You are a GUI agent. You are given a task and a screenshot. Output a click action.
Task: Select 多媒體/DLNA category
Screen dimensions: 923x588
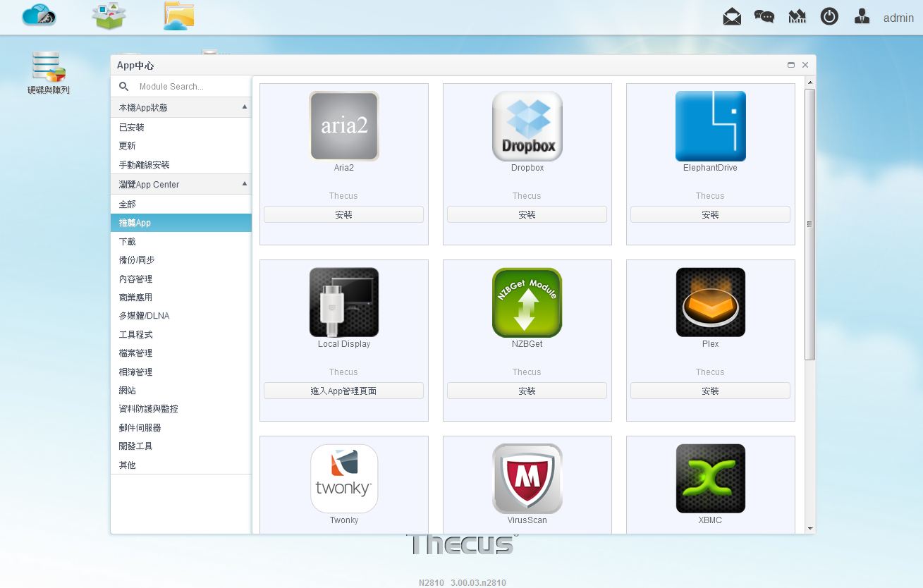coord(181,316)
